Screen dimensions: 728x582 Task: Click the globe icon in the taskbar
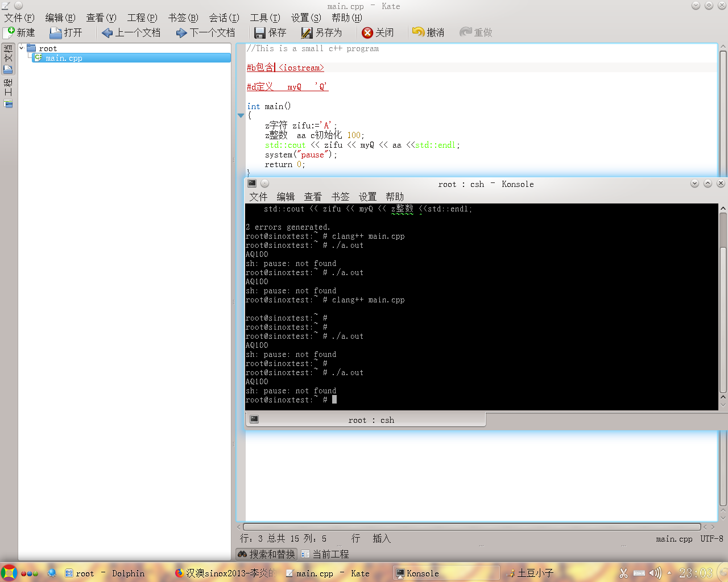pyautogui.click(x=52, y=573)
